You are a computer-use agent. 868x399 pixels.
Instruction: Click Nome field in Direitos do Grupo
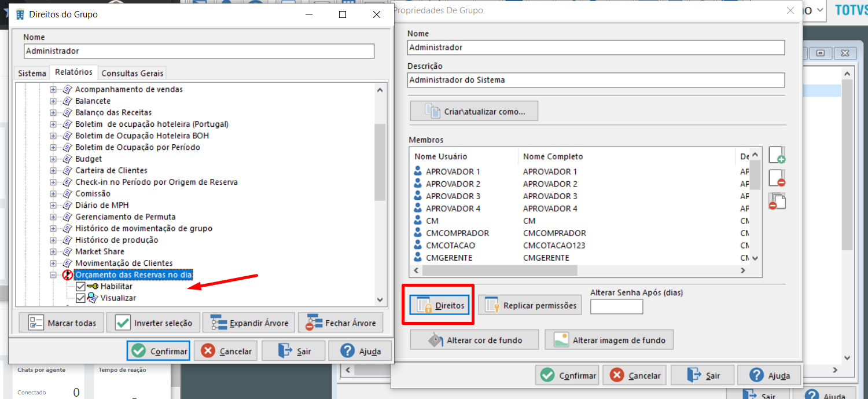[199, 51]
